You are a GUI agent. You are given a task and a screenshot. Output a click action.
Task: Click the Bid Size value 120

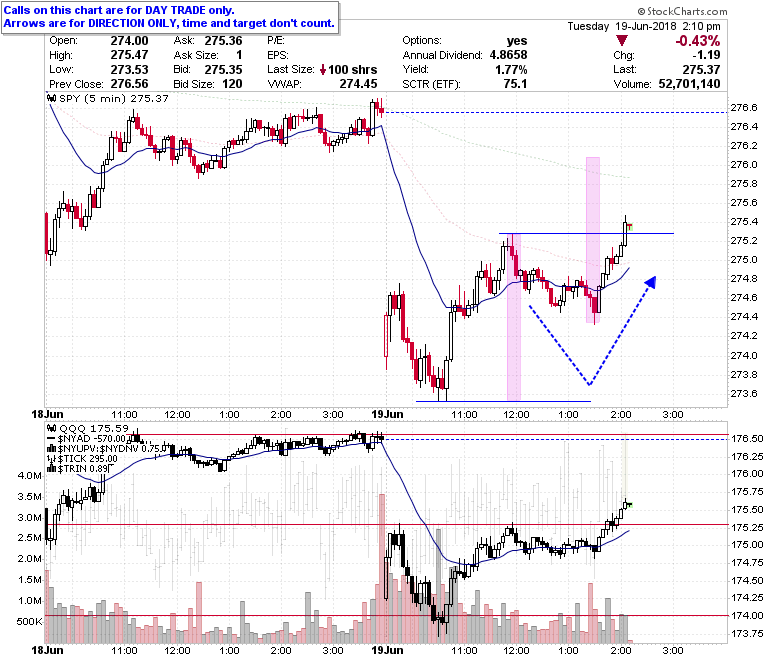click(232, 84)
